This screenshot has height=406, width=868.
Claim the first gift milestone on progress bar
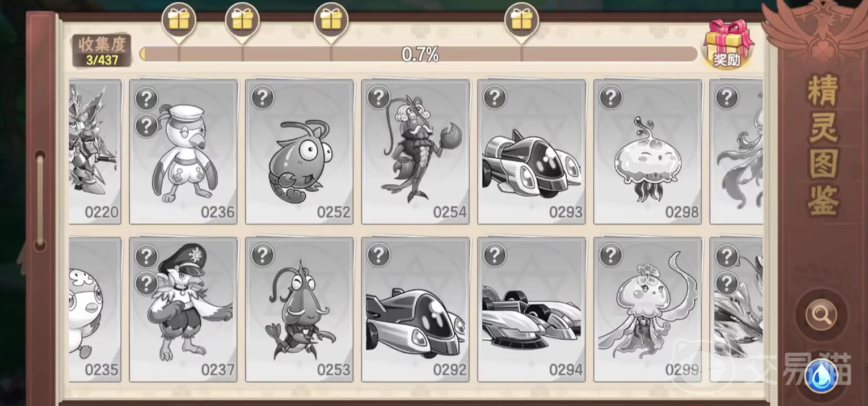[179, 23]
